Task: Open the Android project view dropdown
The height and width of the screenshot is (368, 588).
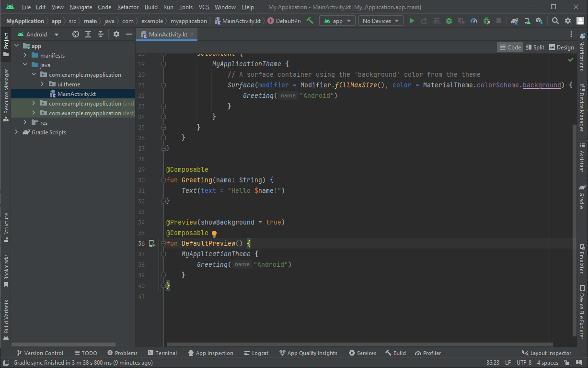Action: (x=38, y=34)
